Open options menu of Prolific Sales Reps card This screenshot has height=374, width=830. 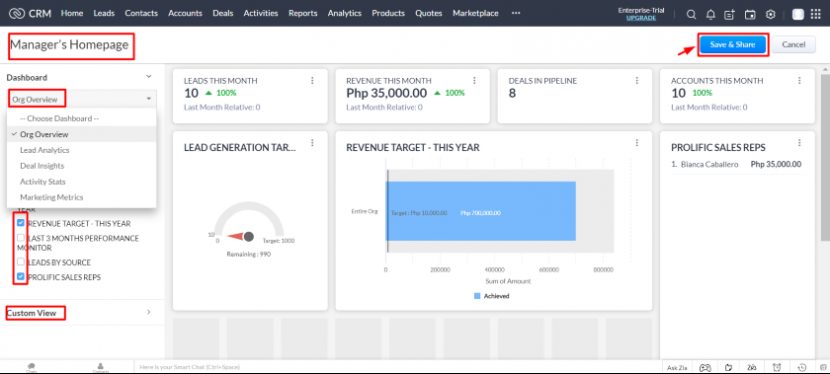tap(799, 143)
